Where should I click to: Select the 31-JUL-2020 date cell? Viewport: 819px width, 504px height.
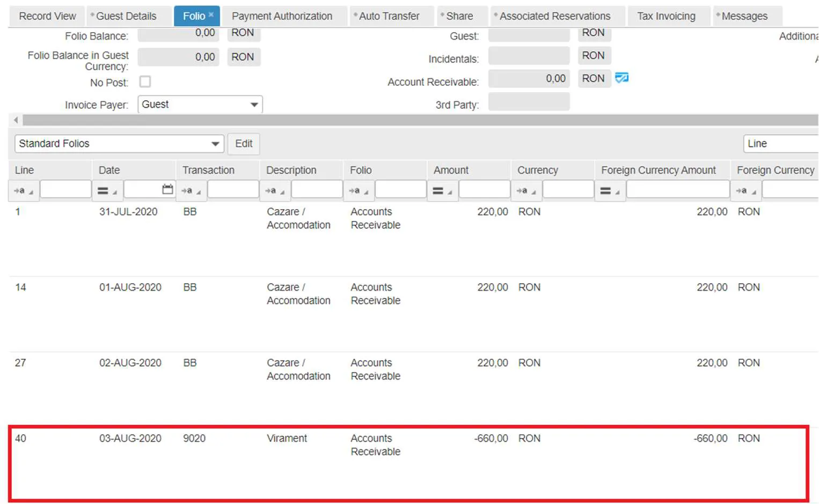click(x=128, y=212)
